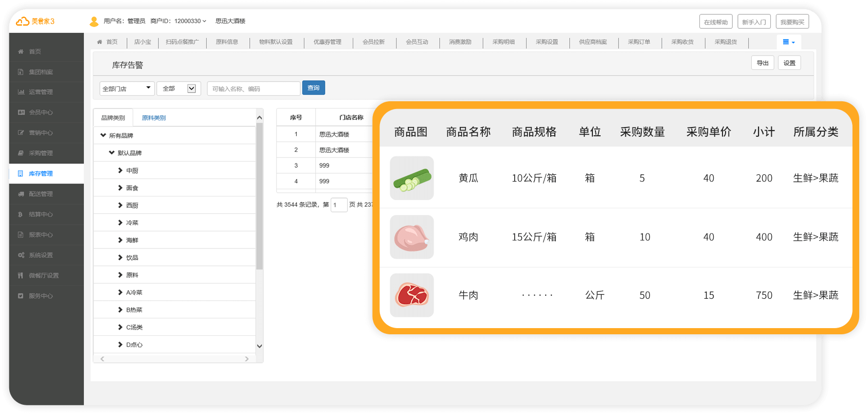This screenshot has height=414, width=868.
Task: Click the category tree vertical scrollbar
Action: point(259,195)
